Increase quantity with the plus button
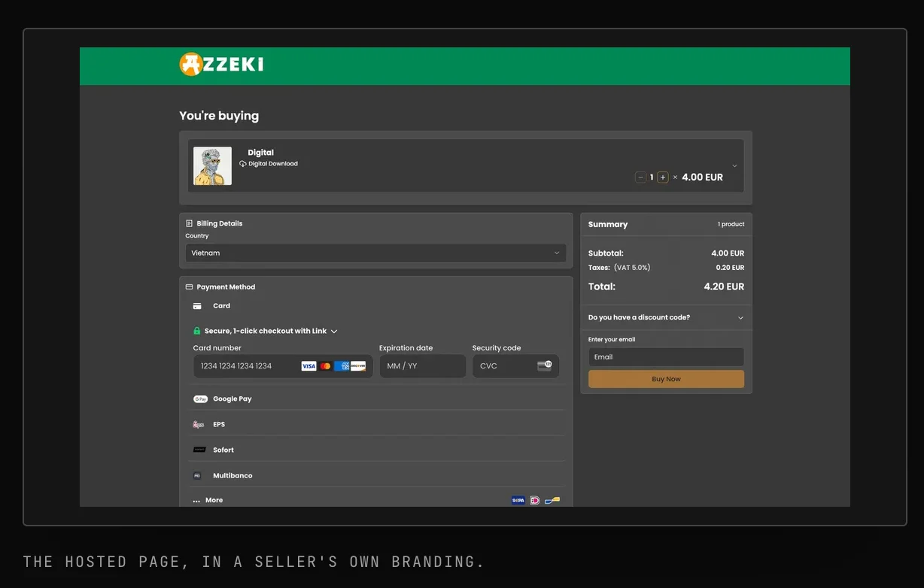924x588 pixels. tap(663, 177)
